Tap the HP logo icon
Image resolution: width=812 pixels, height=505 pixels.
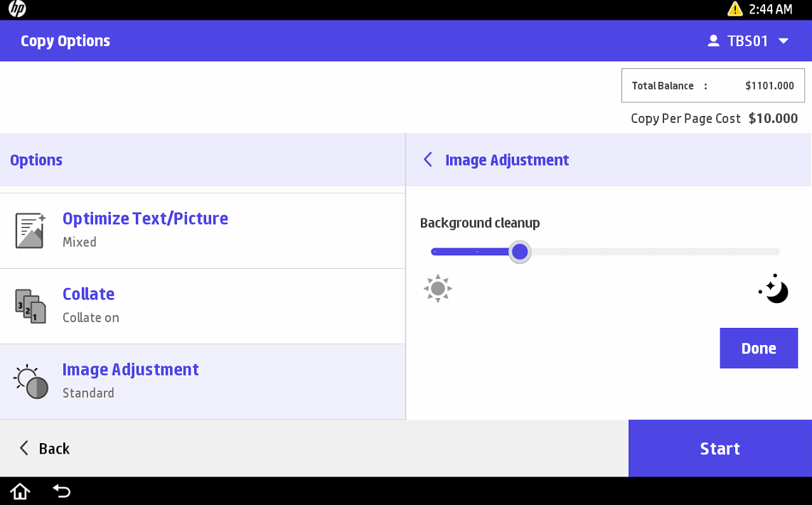17,9
